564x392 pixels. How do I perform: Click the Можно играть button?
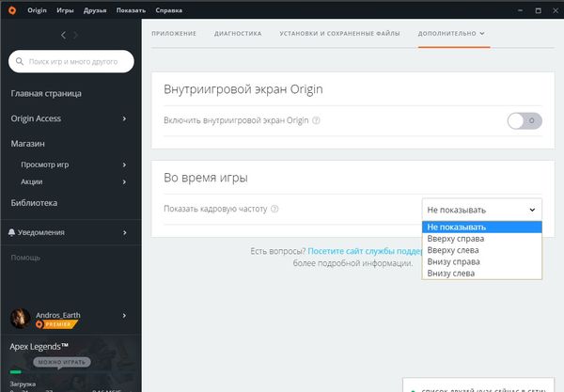coord(62,362)
